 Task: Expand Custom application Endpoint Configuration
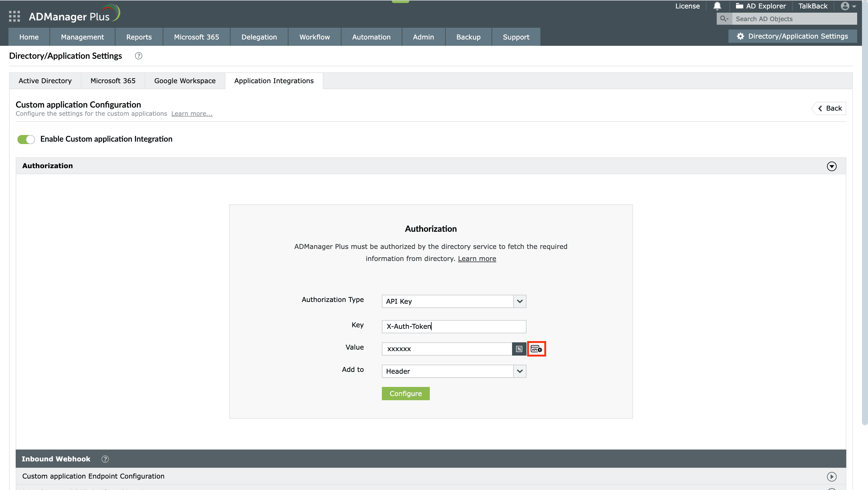tap(831, 476)
